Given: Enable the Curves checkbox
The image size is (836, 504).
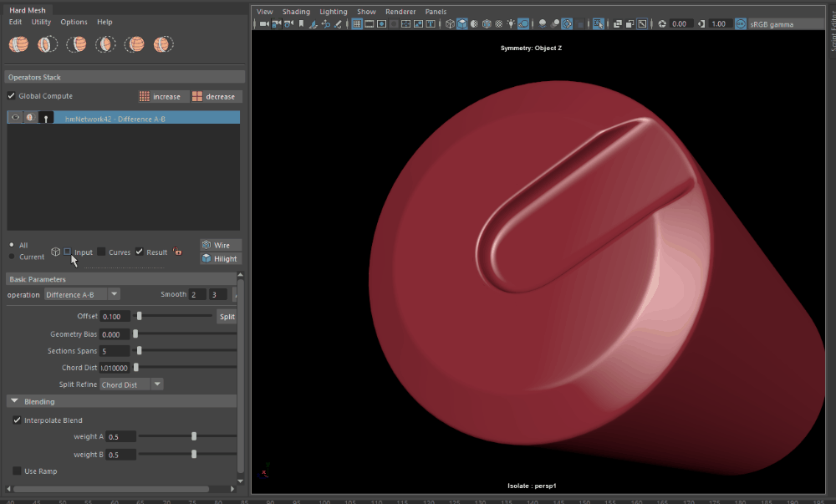Looking at the screenshot, I should coord(101,252).
